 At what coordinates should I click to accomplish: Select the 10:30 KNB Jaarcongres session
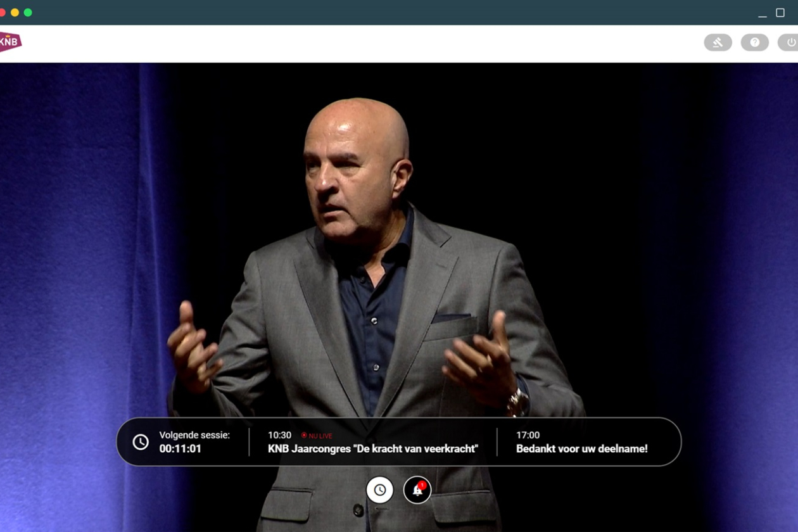372,449
